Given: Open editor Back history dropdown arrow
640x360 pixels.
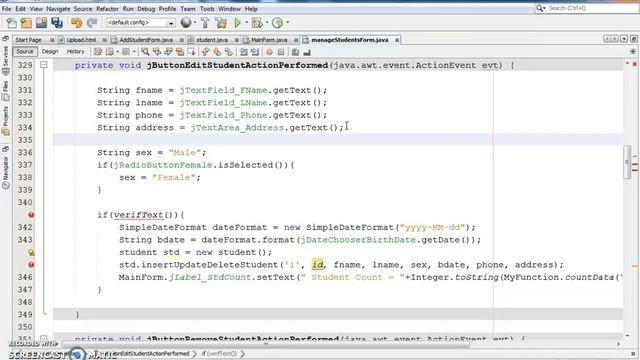Looking at the screenshot, I should pos(118,52).
